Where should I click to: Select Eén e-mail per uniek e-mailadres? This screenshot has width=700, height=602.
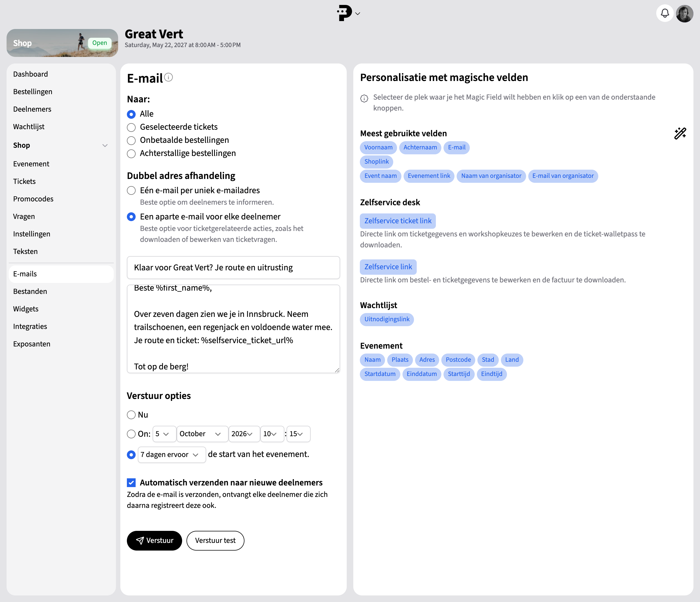tap(131, 191)
